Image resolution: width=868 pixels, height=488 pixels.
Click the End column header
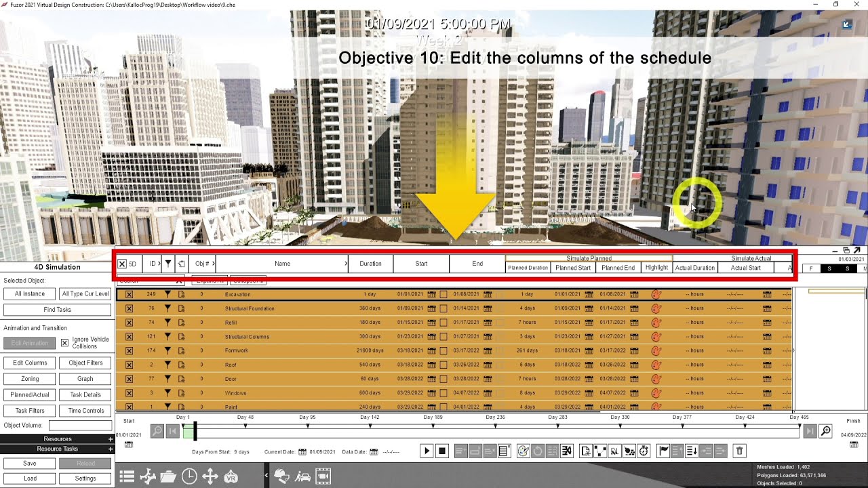[x=477, y=264]
